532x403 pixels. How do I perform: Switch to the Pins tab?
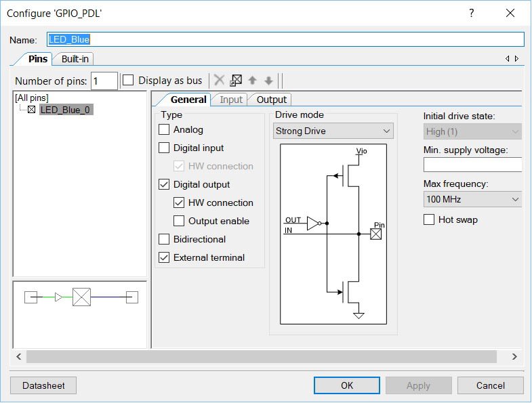tap(38, 59)
